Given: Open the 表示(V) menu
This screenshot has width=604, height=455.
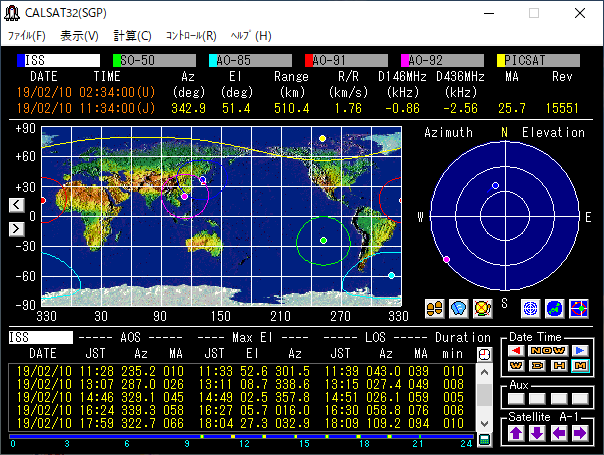Looking at the screenshot, I should [79, 36].
